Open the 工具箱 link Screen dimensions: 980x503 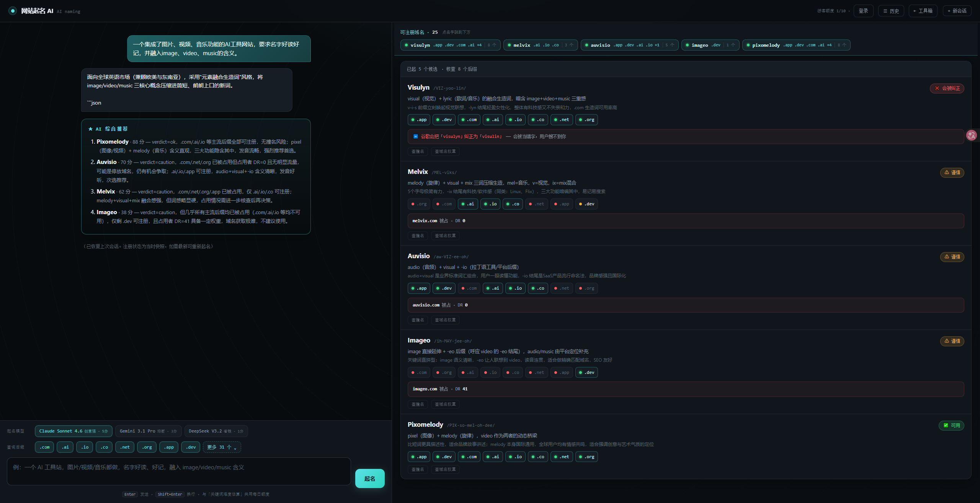(923, 11)
